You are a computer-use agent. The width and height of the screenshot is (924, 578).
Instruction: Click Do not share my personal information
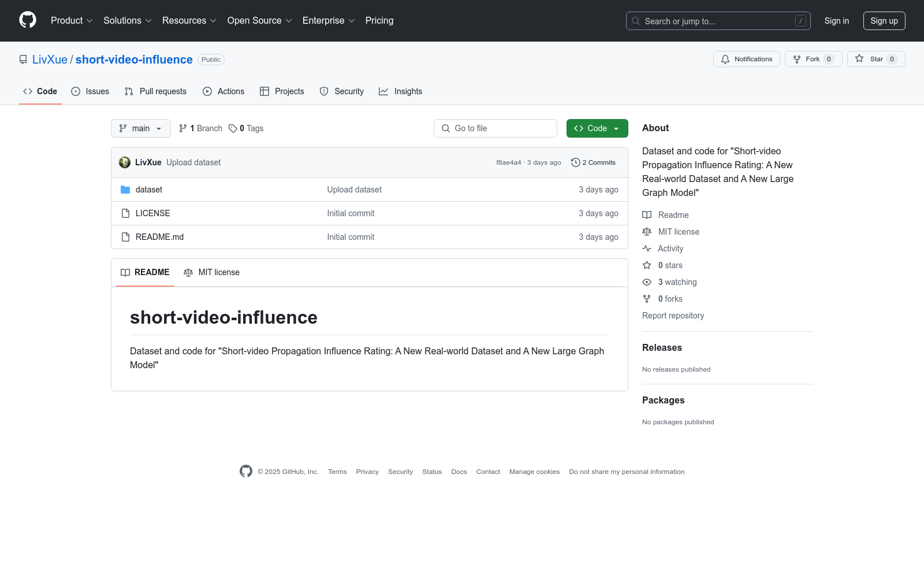(627, 472)
